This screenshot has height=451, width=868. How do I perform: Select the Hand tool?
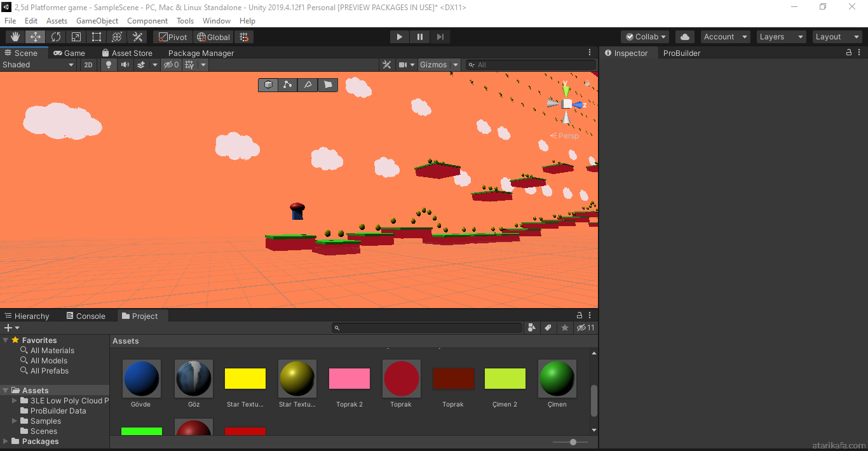point(15,37)
